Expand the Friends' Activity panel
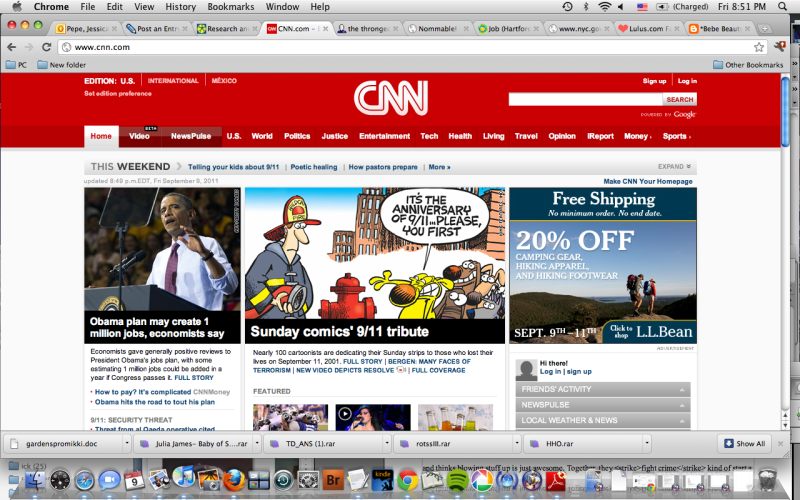Image resolution: width=800 pixels, height=500 pixels. 603,389
